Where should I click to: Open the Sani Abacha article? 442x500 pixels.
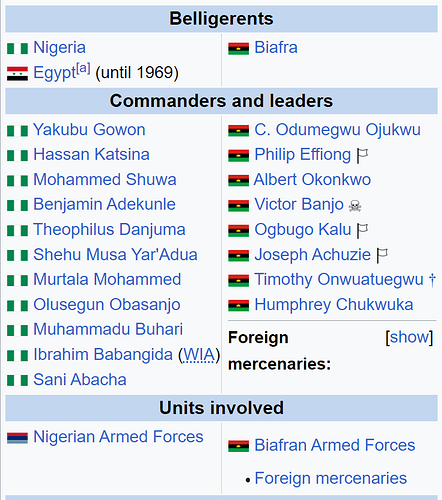tap(80, 380)
